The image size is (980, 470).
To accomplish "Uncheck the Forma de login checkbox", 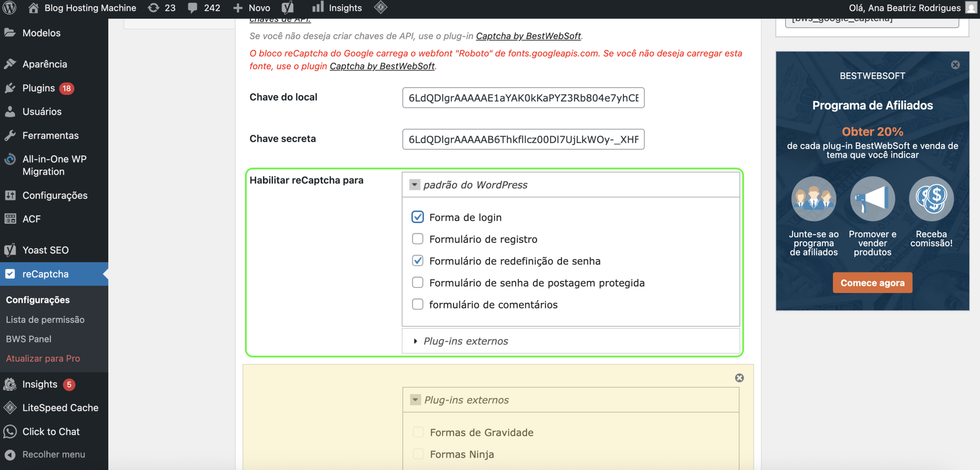I will pos(417,217).
